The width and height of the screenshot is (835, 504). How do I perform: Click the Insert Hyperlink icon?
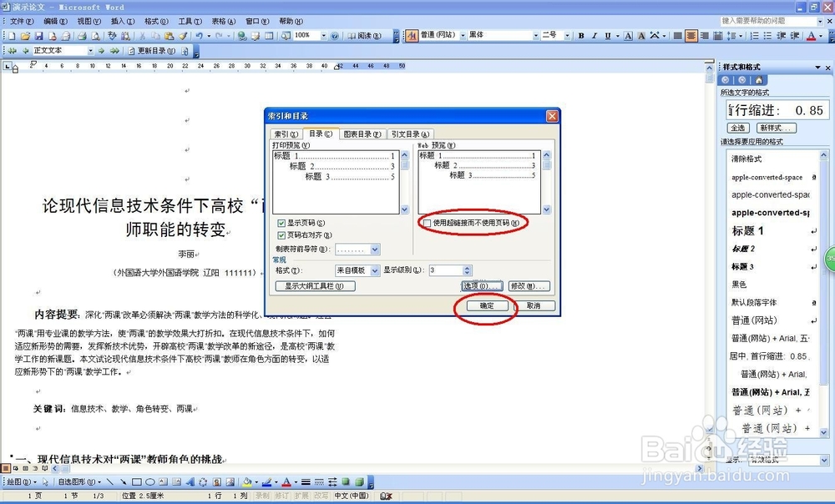click(x=242, y=36)
